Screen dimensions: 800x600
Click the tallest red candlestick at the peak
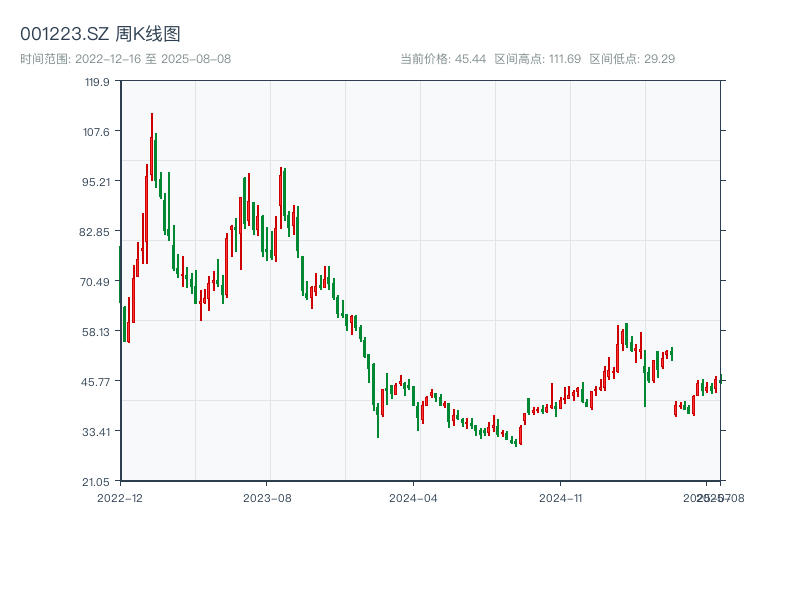(x=152, y=146)
